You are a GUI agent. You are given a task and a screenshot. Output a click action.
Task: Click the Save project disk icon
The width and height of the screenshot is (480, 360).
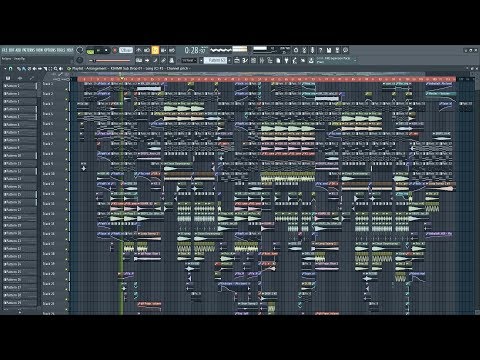point(329,50)
